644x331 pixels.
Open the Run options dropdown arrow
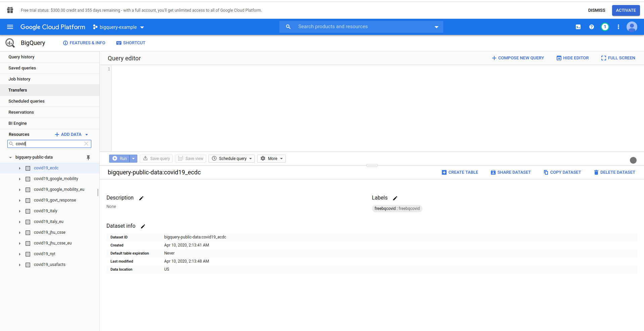point(133,159)
